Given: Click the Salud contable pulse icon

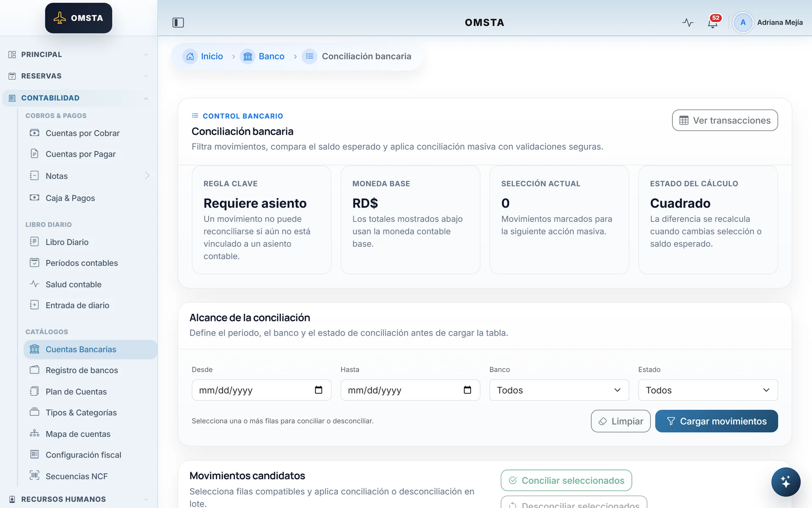Looking at the screenshot, I should click(34, 284).
